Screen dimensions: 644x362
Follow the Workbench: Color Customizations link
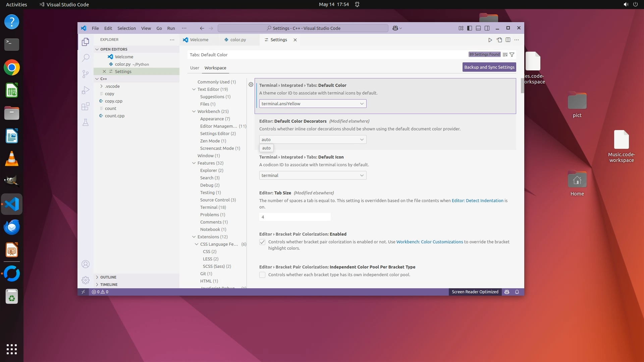click(429, 242)
